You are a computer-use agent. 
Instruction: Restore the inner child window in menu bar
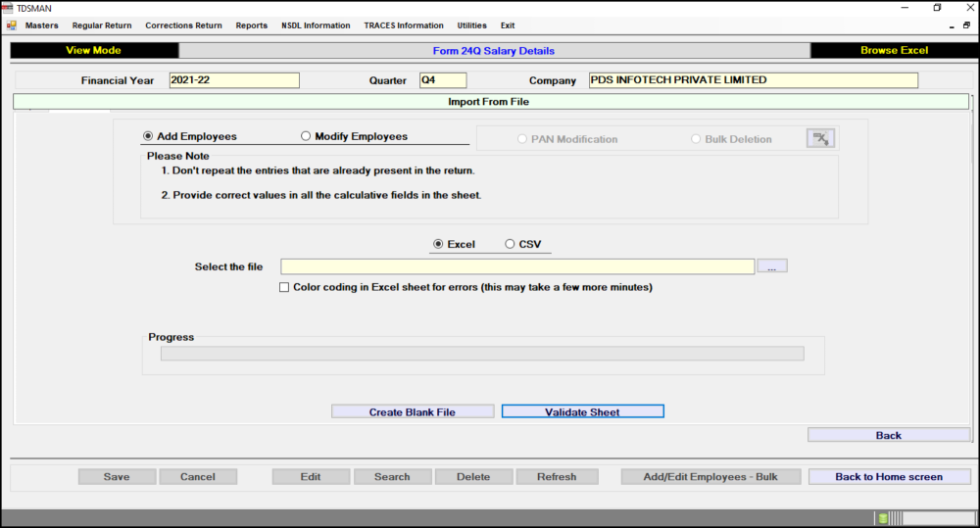pos(966,25)
